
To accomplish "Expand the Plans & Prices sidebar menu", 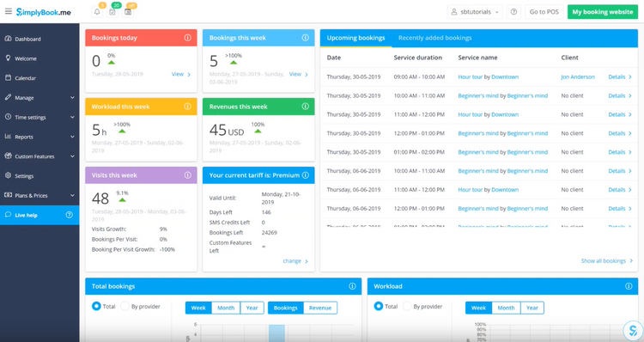I will pyautogui.click(x=72, y=196).
